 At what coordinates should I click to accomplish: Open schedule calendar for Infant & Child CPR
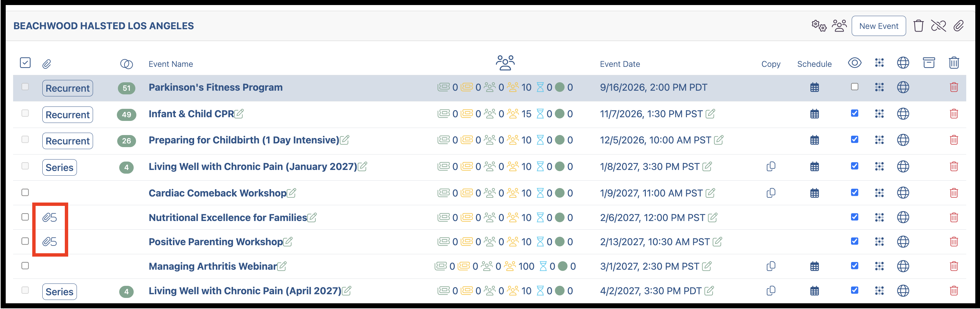[x=814, y=114]
